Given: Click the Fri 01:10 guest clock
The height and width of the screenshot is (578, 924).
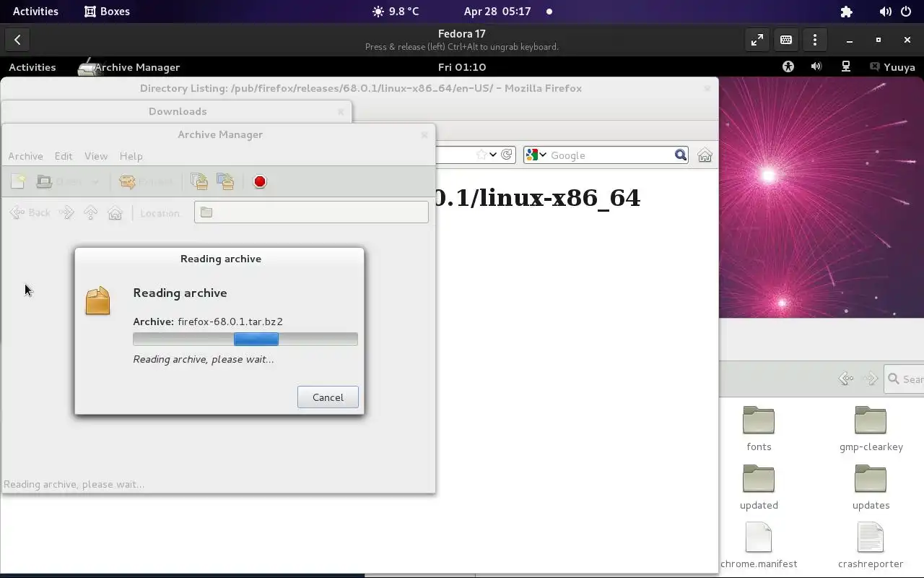Looking at the screenshot, I should point(462,67).
